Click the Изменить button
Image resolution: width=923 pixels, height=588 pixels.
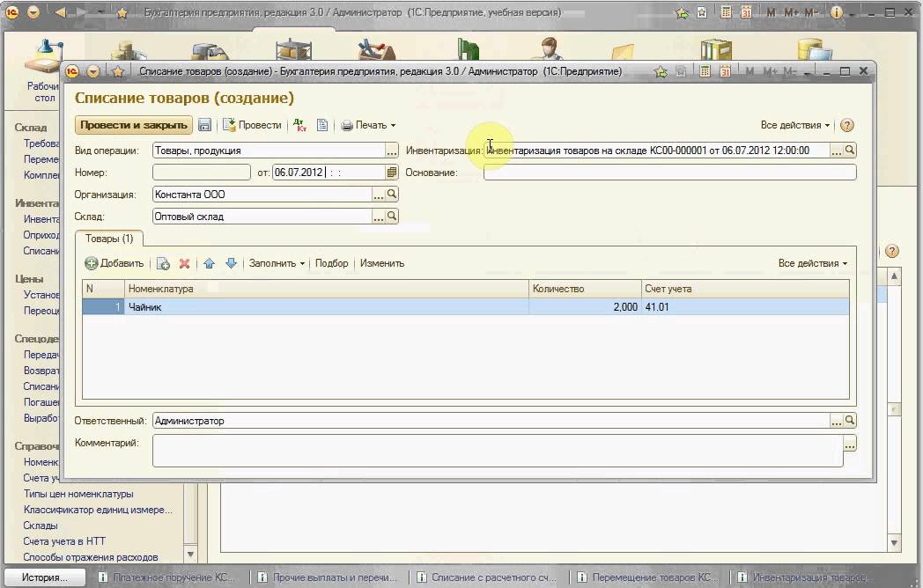click(x=382, y=263)
